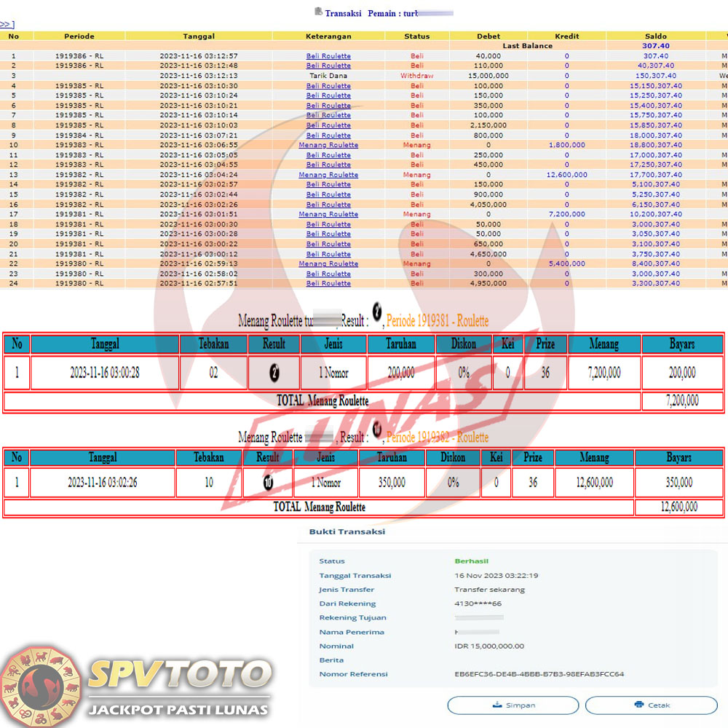Open the Menang Roulette link in row 13
Viewport: 728px width, 728px height.
tap(328, 175)
